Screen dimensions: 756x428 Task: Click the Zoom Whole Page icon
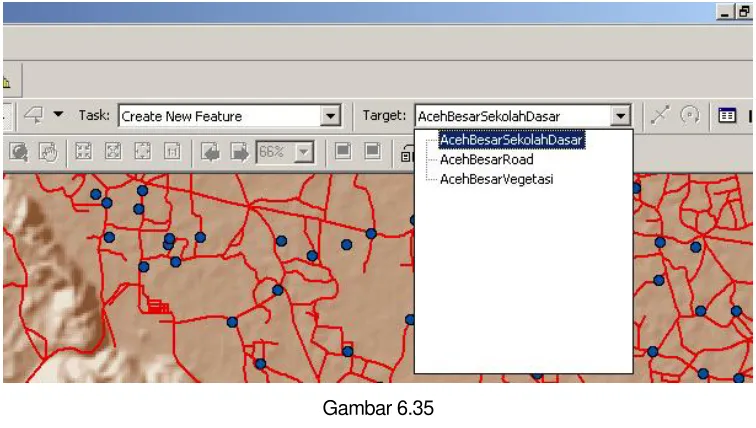point(143,151)
